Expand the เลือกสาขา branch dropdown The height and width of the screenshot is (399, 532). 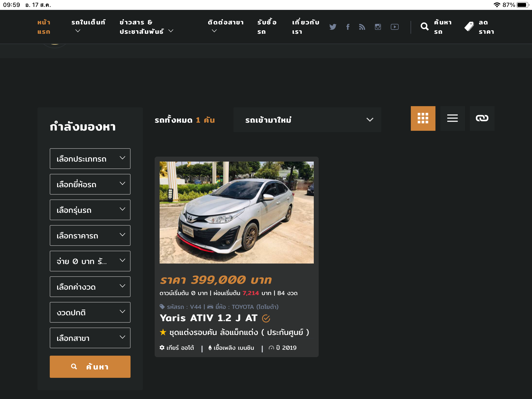(90, 338)
